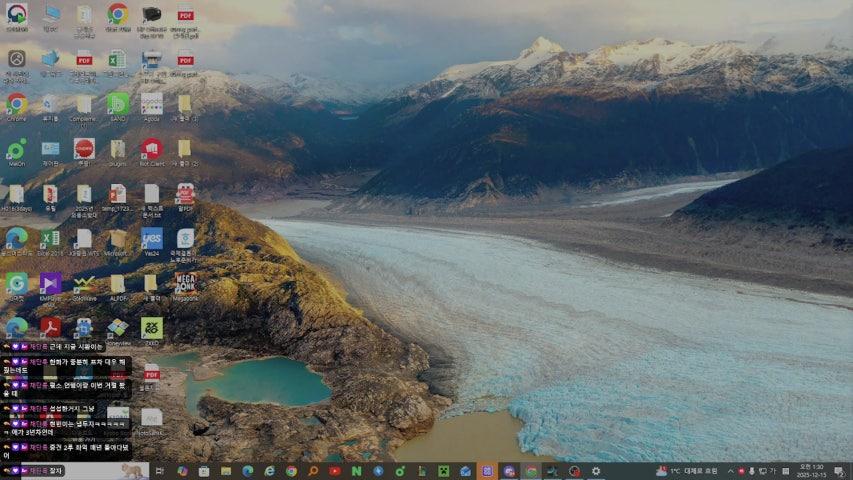
Task: Open the Naver icon in taskbar
Action: click(356, 471)
